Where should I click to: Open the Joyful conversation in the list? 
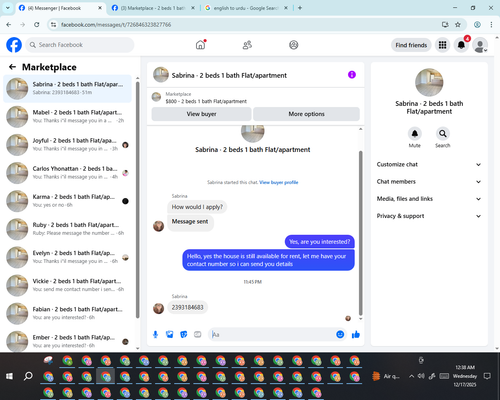pyautogui.click(x=67, y=145)
